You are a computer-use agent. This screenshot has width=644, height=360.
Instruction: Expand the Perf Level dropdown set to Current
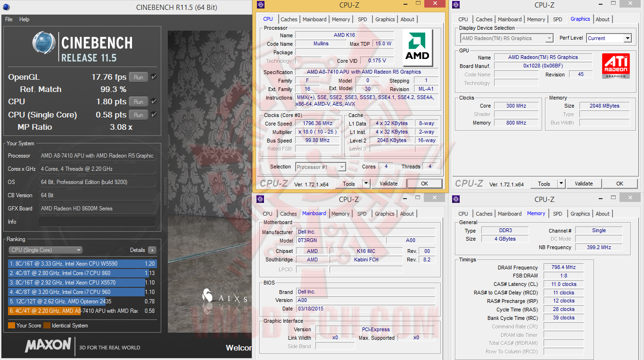click(x=627, y=38)
